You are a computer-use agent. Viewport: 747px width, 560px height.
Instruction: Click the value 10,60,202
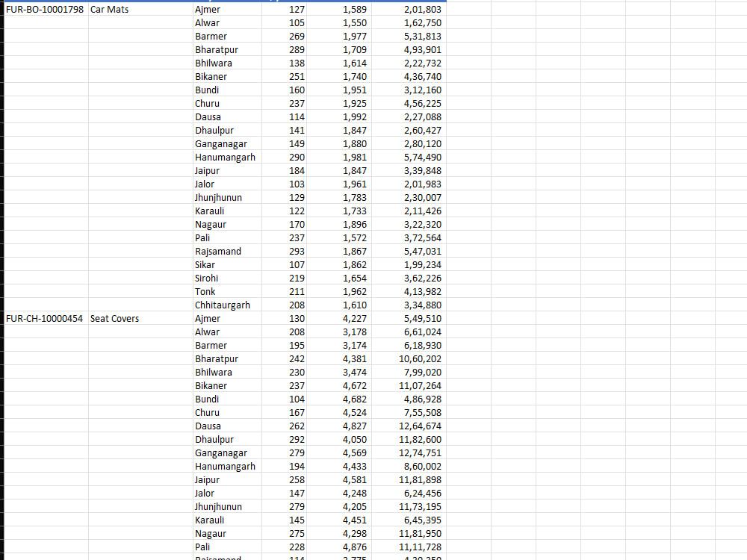[x=409, y=359]
